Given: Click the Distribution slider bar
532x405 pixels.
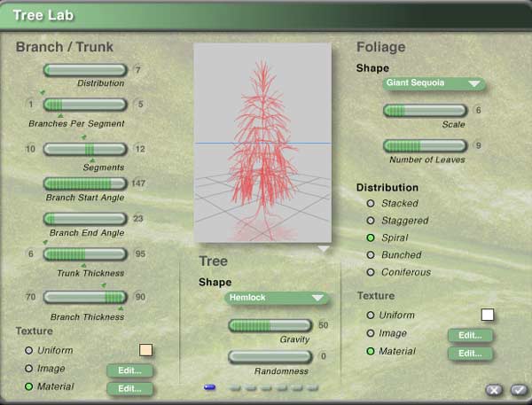Looking at the screenshot, I should coord(85,70).
